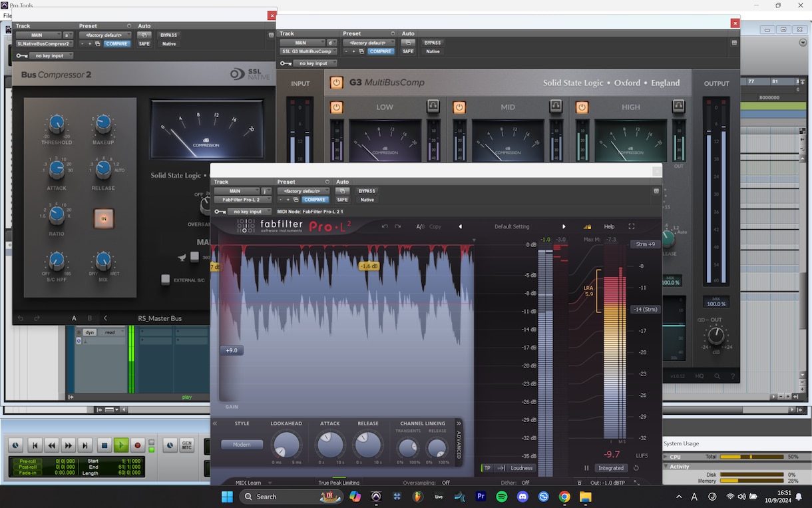The width and height of the screenshot is (812, 508).
Task: Toggle LOW band power in G3 MultiBusComp
Action: [336, 107]
